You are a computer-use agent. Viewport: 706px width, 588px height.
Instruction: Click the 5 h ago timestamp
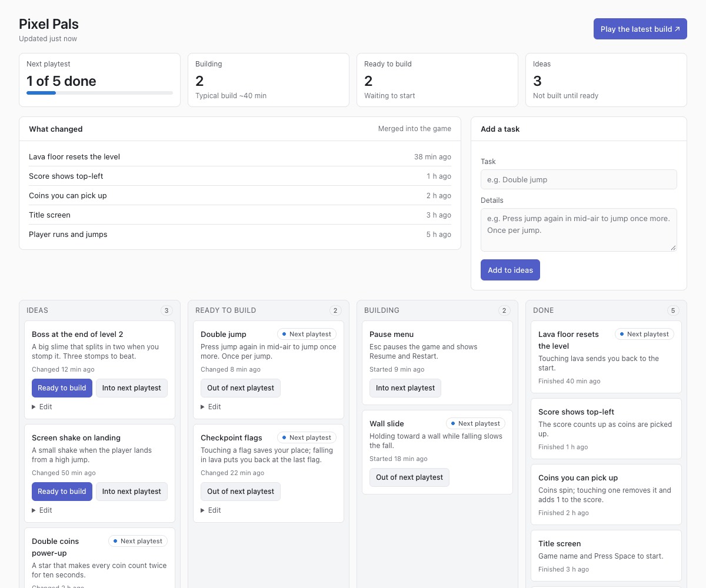pyautogui.click(x=439, y=235)
